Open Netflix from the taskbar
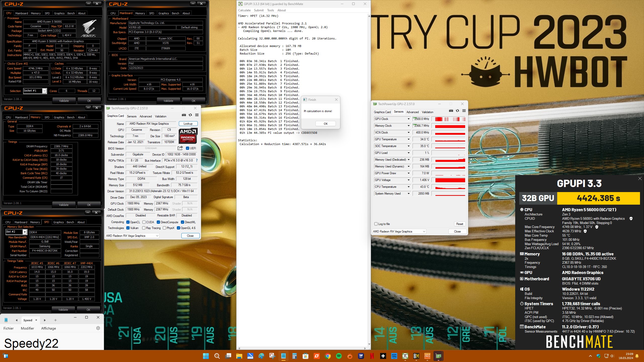The height and width of the screenshot is (362, 644). (372, 356)
